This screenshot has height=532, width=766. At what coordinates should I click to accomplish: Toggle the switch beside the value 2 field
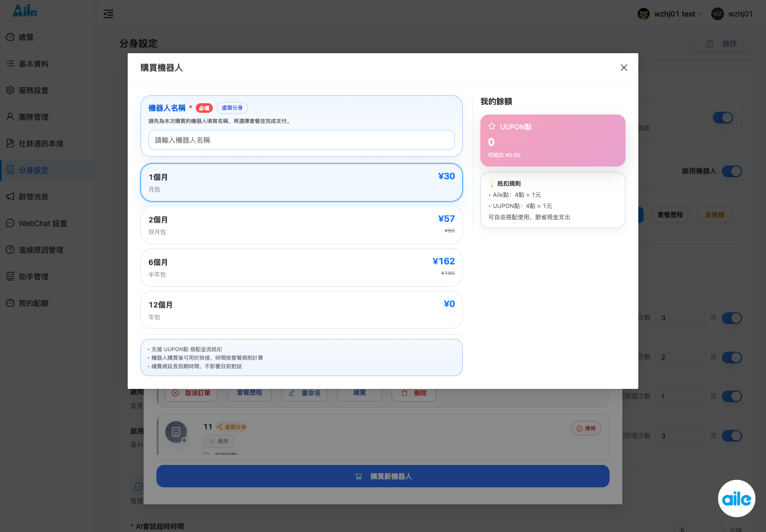(x=732, y=358)
